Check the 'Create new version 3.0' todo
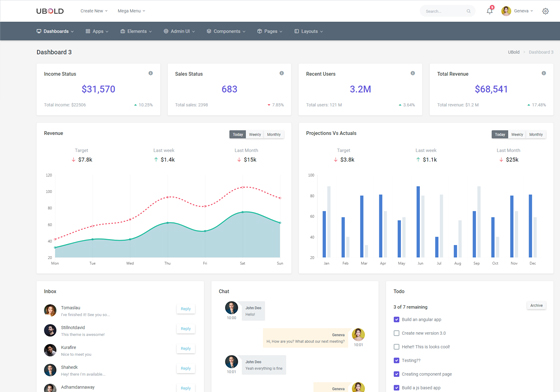 pos(396,333)
